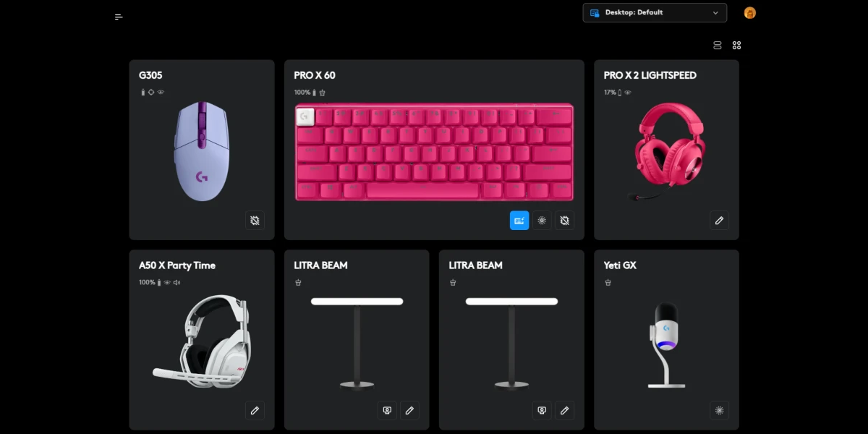Click the first LITRA BEAM camera icon
The height and width of the screenshot is (434, 868).
pyautogui.click(x=388, y=410)
